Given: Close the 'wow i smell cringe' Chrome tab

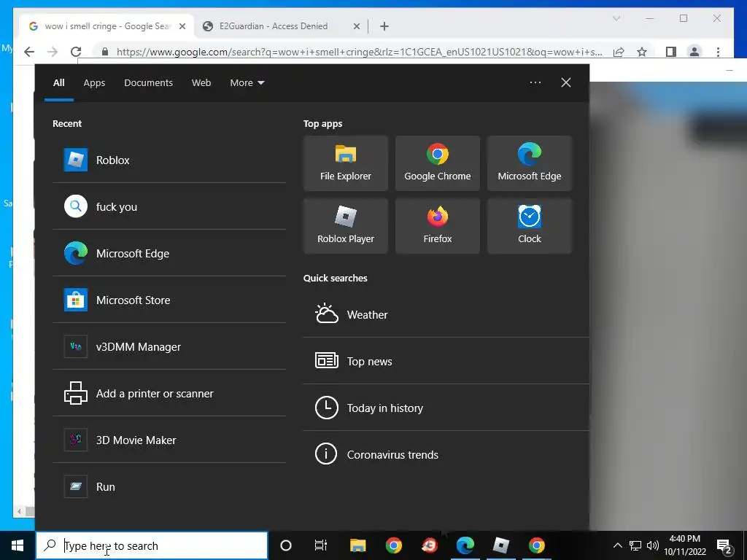Looking at the screenshot, I should click(182, 27).
